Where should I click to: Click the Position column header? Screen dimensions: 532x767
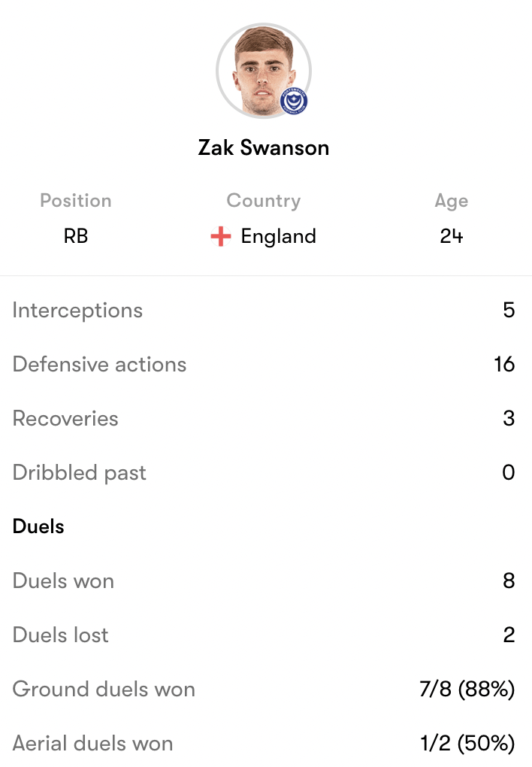click(76, 201)
